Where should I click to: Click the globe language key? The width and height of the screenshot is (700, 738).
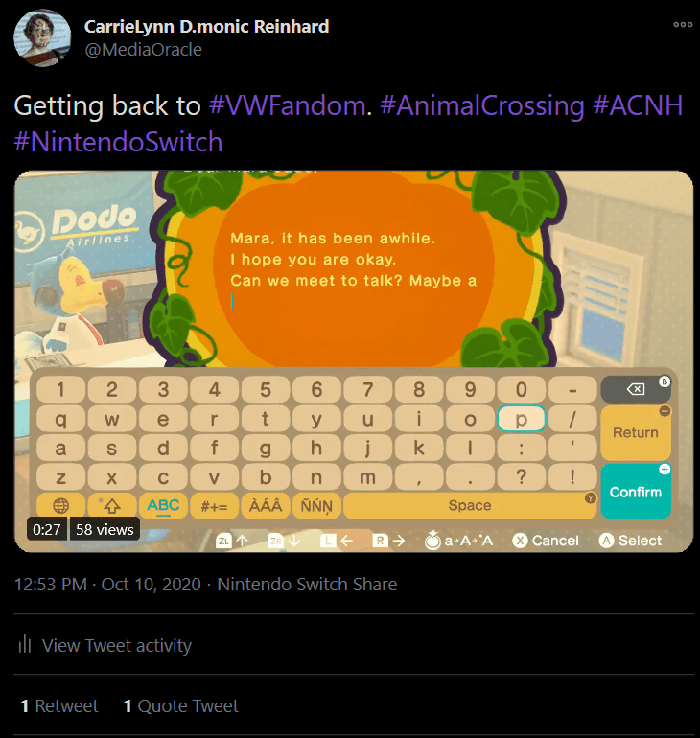click(x=60, y=505)
